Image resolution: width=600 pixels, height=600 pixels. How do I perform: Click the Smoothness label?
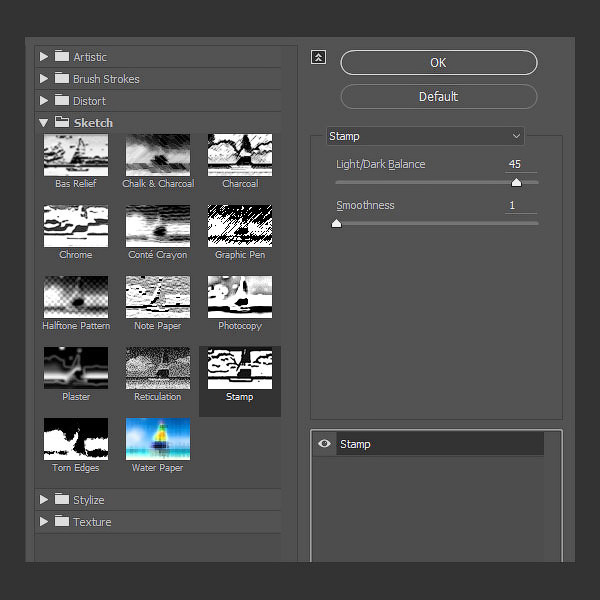(x=365, y=205)
